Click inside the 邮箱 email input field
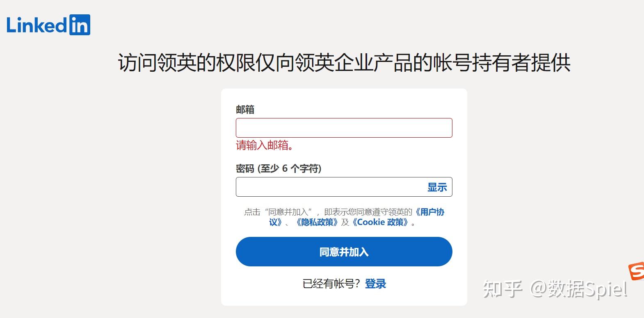The width and height of the screenshot is (644, 318). pos(344,127)
